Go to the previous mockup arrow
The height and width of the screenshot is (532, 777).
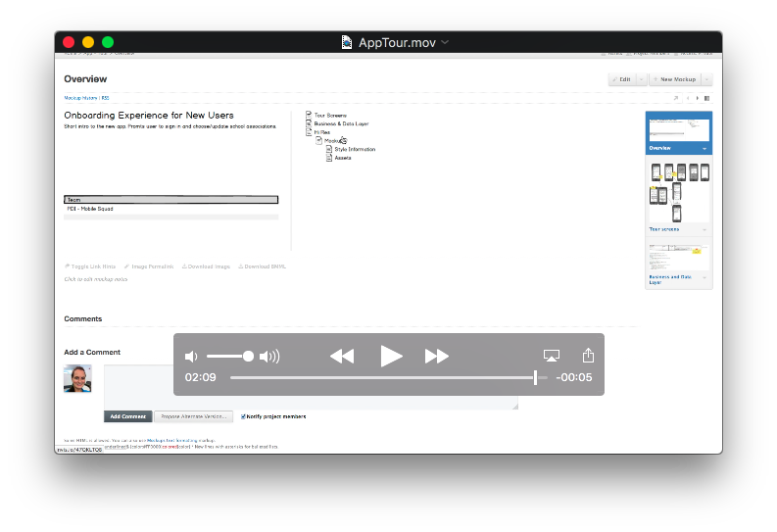coord(688,98)
